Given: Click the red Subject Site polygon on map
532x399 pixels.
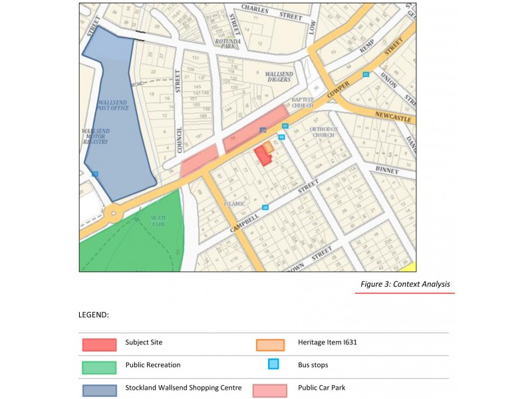Looking at the screenshot, I should (x=262, y=156).
